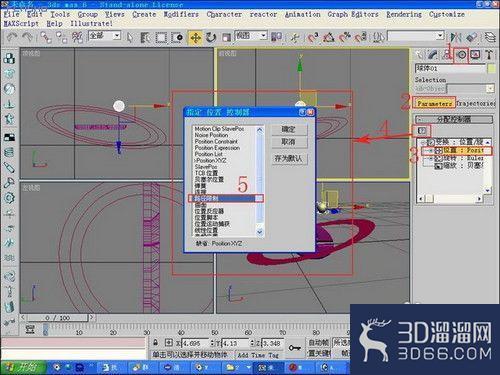Collapse the 分配控制器 rollout header
This screenshot has height=375, width=500.
454,119
